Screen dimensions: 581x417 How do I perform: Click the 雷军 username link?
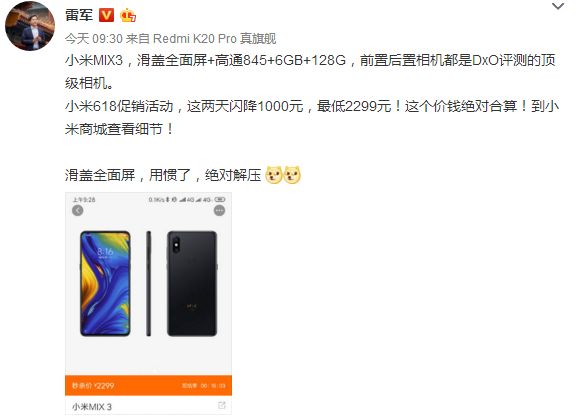pos(79,15)
